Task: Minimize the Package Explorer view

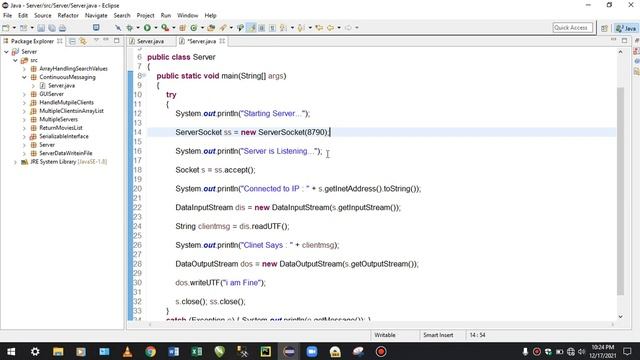Action: click(106, 40)
